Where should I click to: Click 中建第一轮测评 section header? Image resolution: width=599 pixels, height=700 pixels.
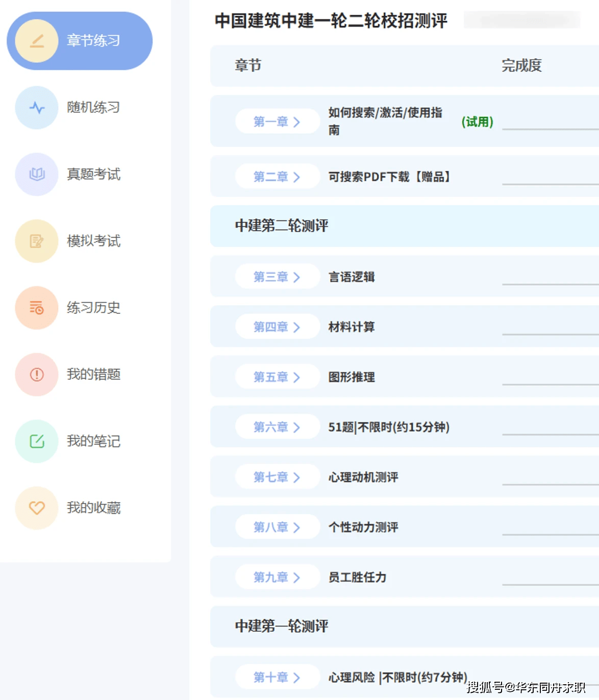pyautogui.click(x=282, y=626)
